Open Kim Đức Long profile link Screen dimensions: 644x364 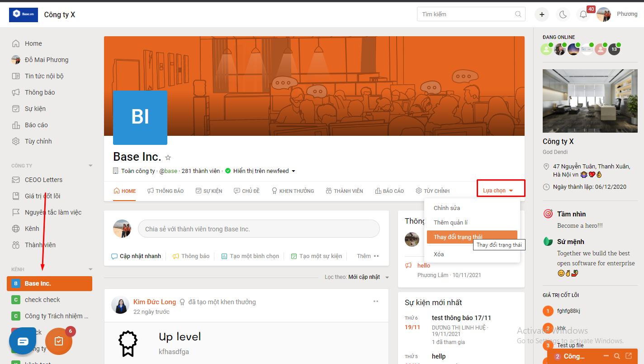pos(155,302)
